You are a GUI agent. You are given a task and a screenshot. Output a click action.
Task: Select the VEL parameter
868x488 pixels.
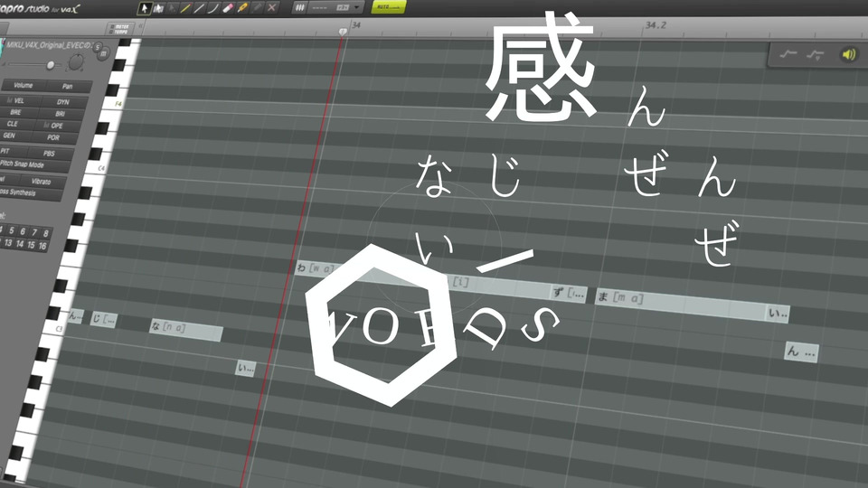tap(18, 100)
